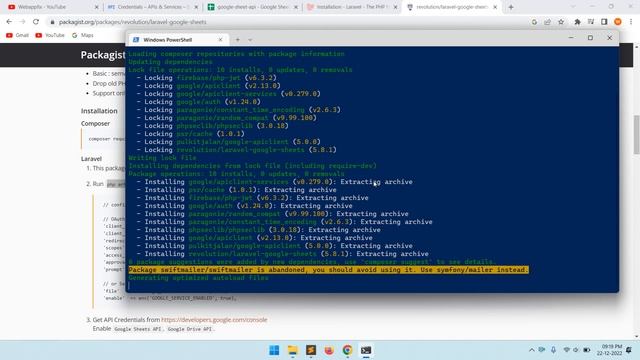Image resolution: width=640 pixels, height=360 pixels.
Task: Open battery status tray icon
Action: pos(587,350)
